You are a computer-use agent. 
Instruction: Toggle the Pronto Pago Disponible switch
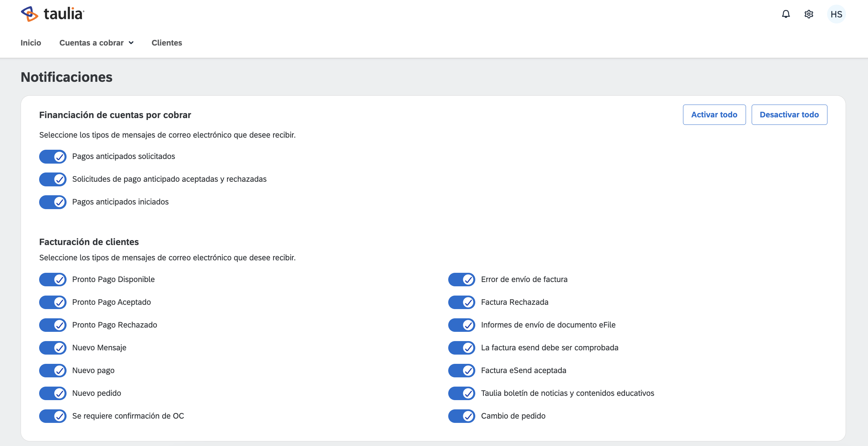click(x=53, y=280)
